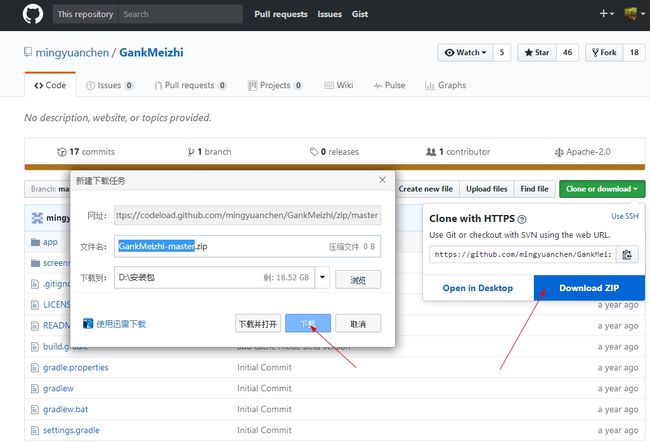Expand the download location dropdown arrow
650x442 pixels.
pos(322,277)
